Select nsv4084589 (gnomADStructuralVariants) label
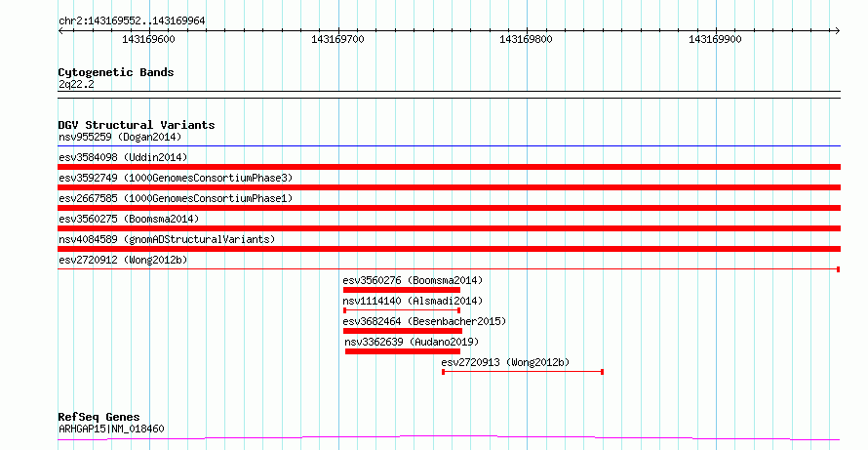The height and width of the screenshot is (450, 868). [167, 239]
